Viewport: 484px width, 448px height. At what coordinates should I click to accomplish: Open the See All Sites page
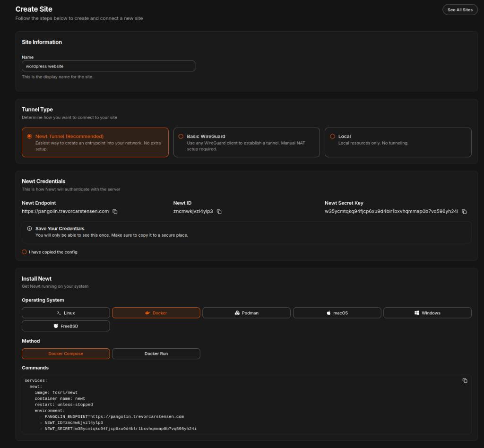point(460,10)
